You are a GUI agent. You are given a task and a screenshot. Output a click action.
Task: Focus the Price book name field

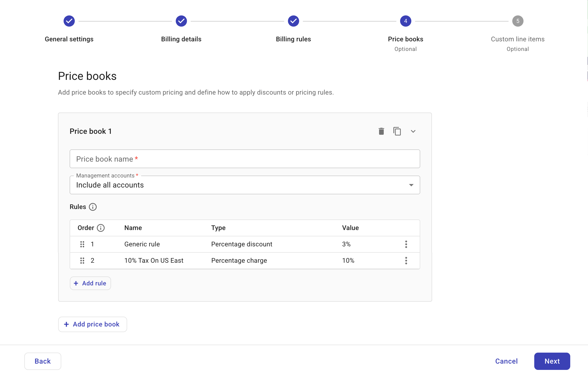(x=245, y=159)
